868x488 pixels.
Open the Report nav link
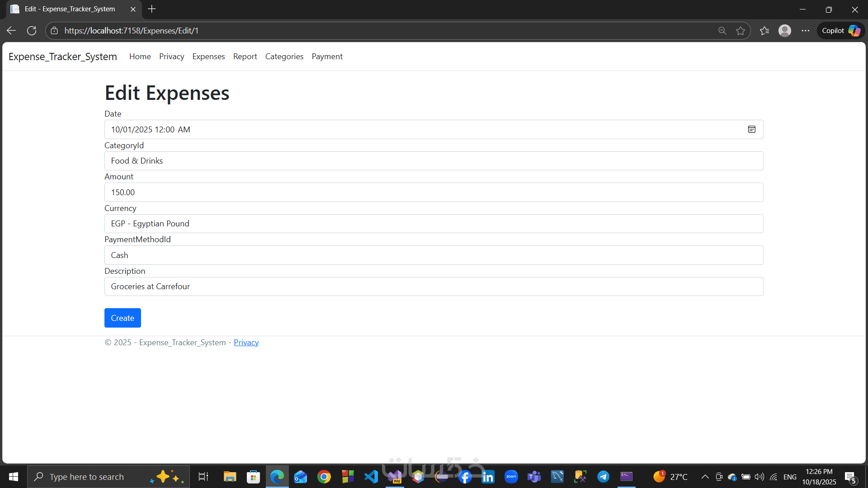(x=245, y=56)
